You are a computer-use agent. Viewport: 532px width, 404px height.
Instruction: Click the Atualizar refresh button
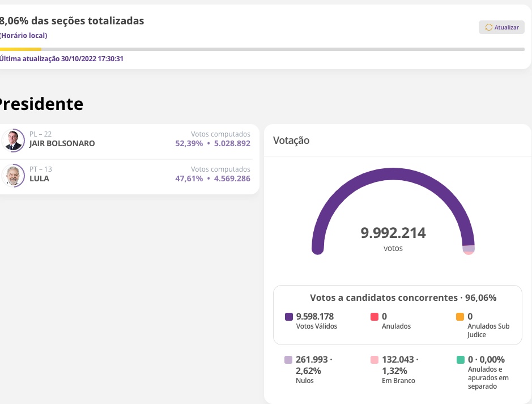click(501, 27)
